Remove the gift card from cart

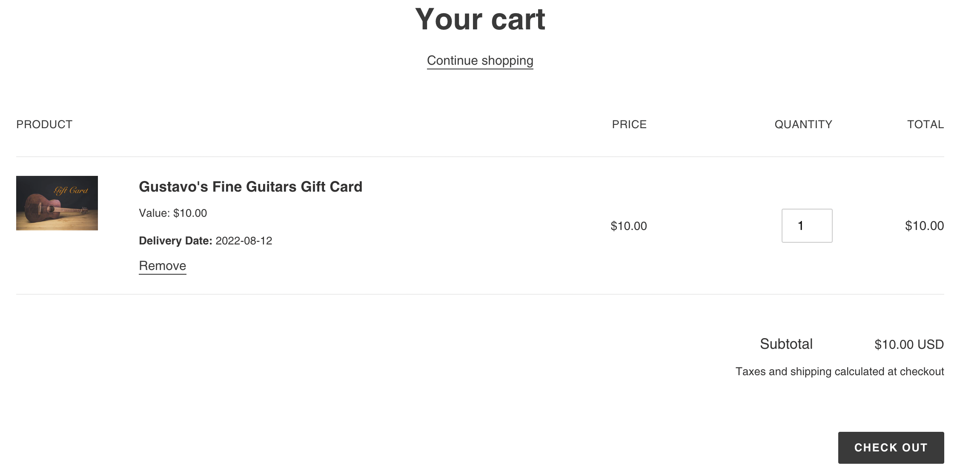(162, 266)
